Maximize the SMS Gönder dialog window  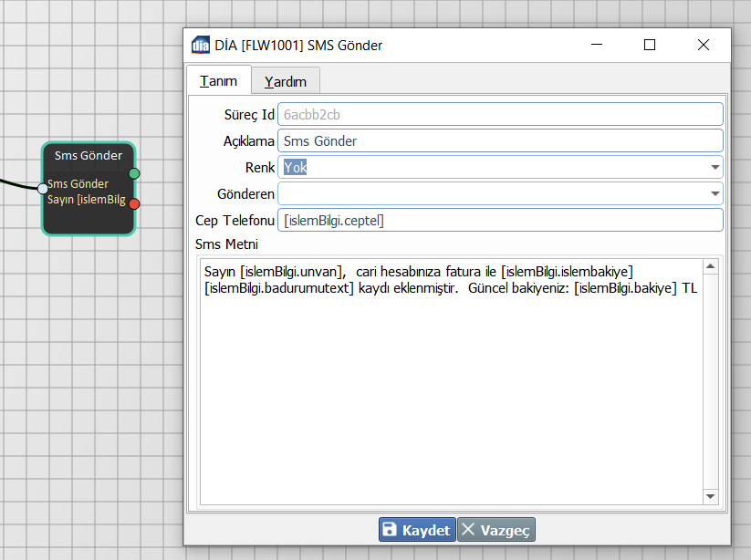coord(650,45)
